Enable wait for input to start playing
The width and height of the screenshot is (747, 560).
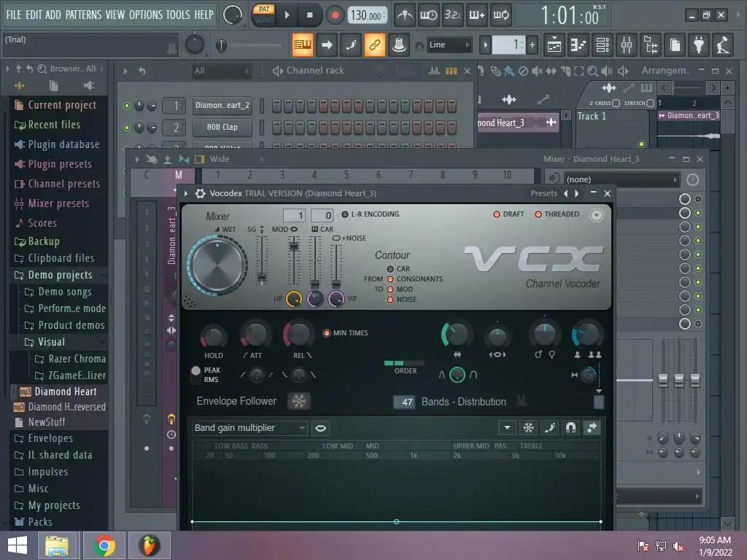(x=428, y=15)
